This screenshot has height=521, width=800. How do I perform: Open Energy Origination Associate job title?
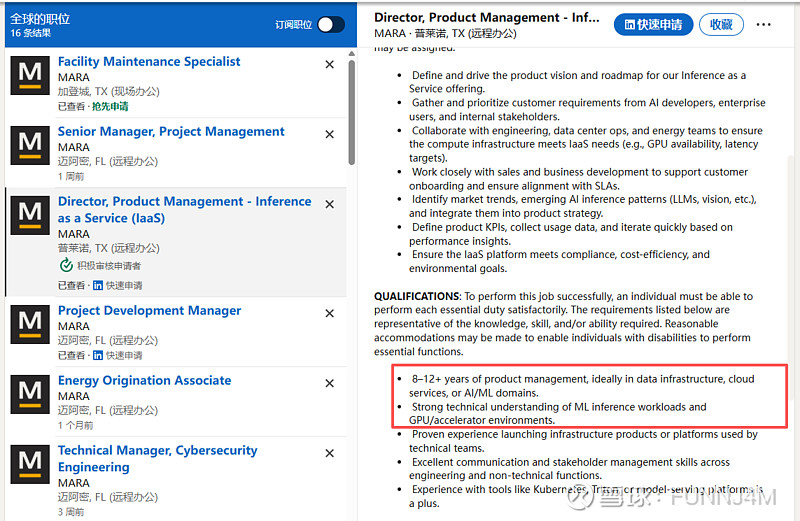pos(144,380)
